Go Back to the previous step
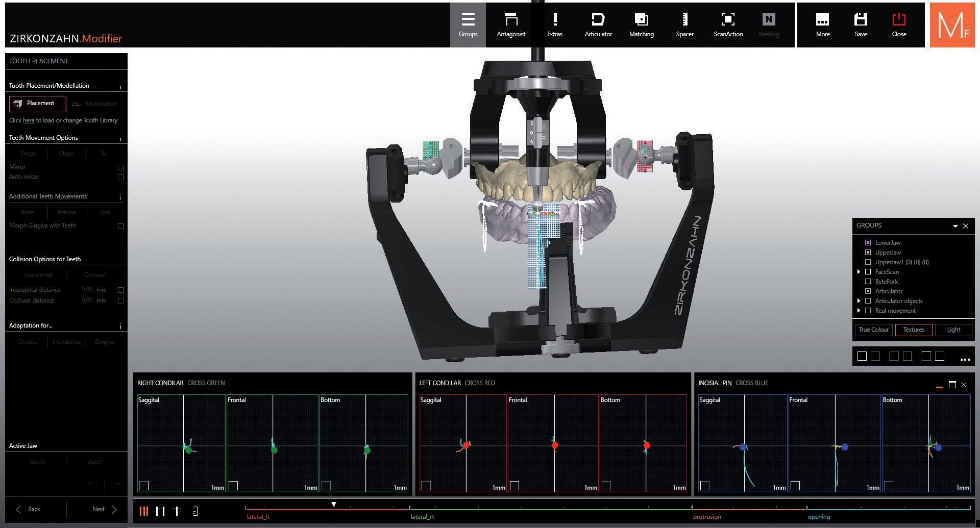Viewport: 980px width, 528px height. tap(29, 509)
